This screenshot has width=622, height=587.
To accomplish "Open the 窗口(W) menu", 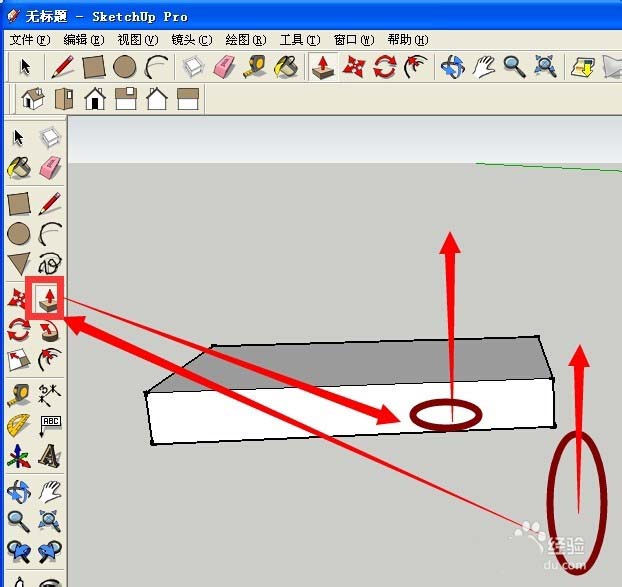I will click(x=353, y=40).
